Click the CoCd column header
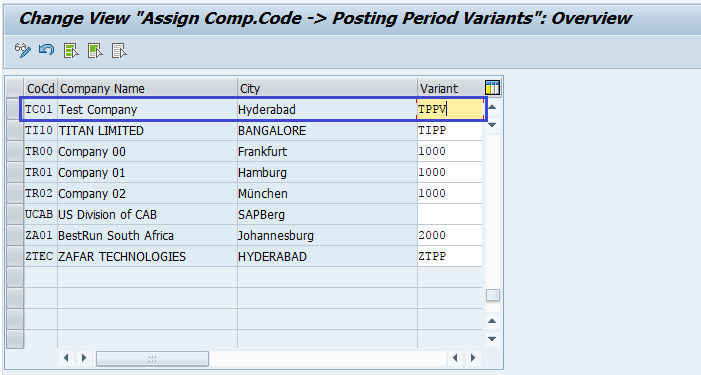 pos(41,88)
